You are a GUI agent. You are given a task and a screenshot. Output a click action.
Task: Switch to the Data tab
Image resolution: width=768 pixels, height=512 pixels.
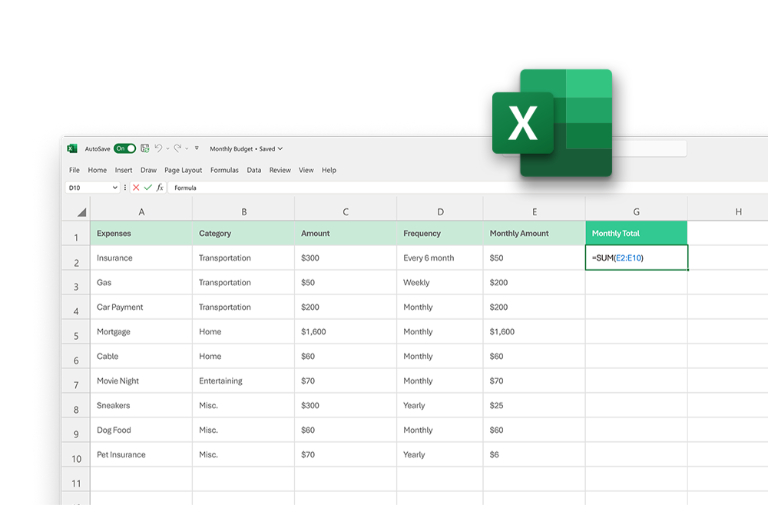254,170
